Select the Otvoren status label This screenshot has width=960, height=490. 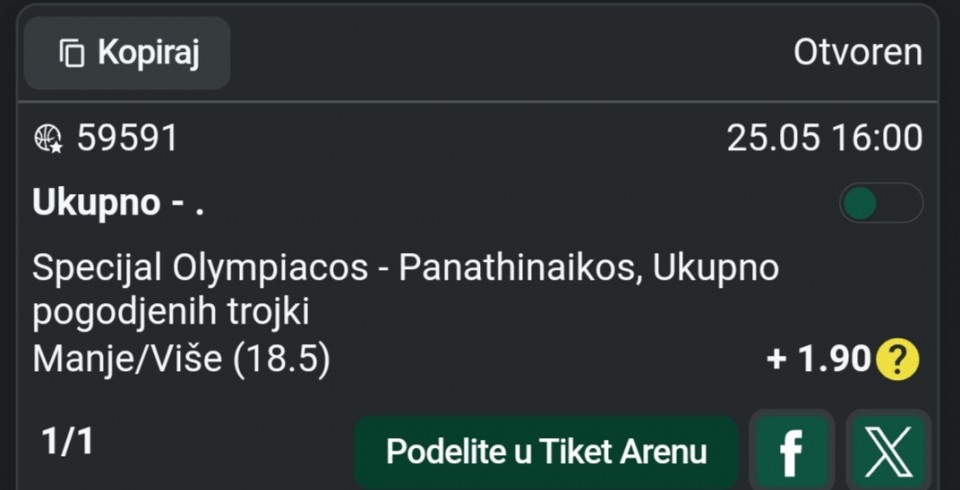858,53
